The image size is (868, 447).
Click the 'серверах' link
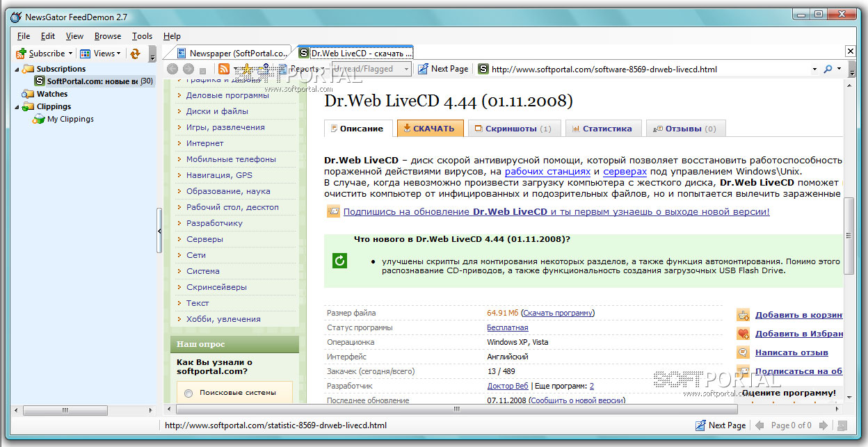click(625, 171)
